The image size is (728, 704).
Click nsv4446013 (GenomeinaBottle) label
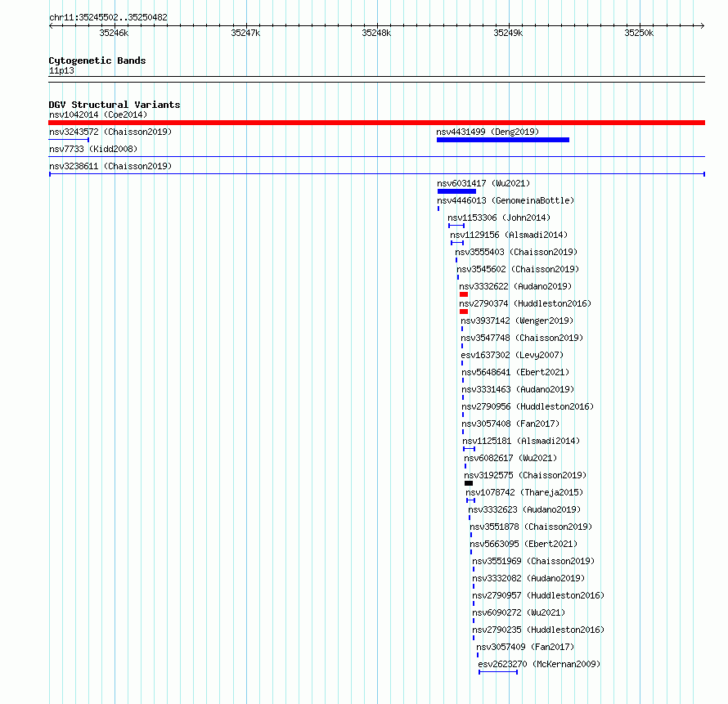pos(506,200)
